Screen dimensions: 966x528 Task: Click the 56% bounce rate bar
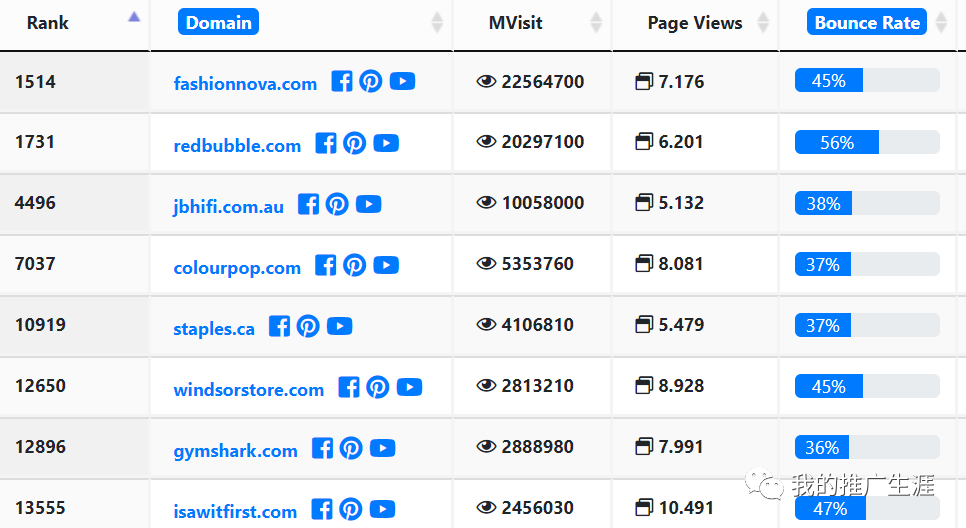(836, 143)
